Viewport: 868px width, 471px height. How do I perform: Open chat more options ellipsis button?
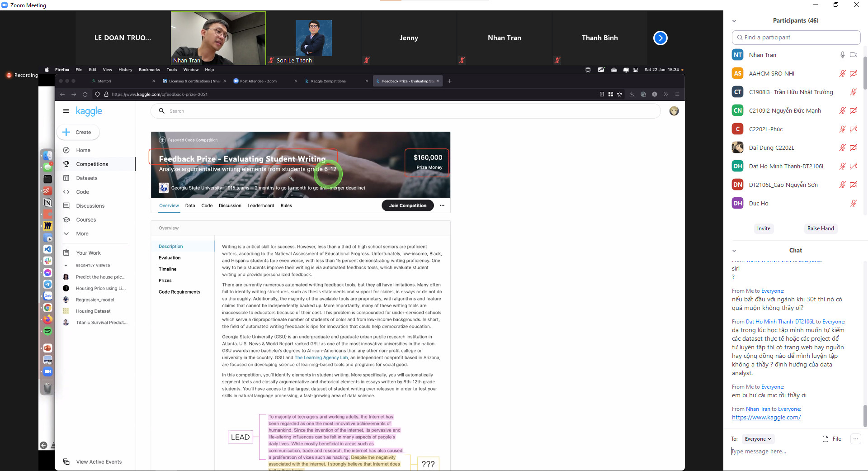(x=856, y=439)
